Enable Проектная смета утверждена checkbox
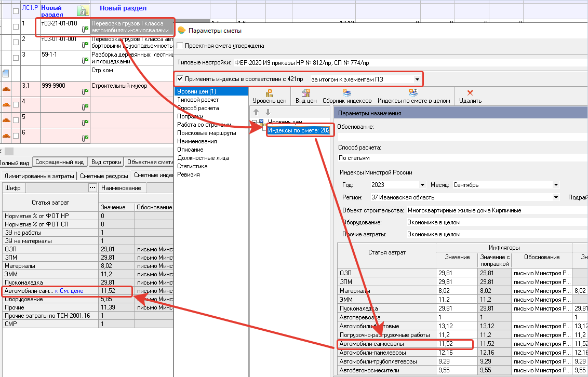 click(181, 46)
